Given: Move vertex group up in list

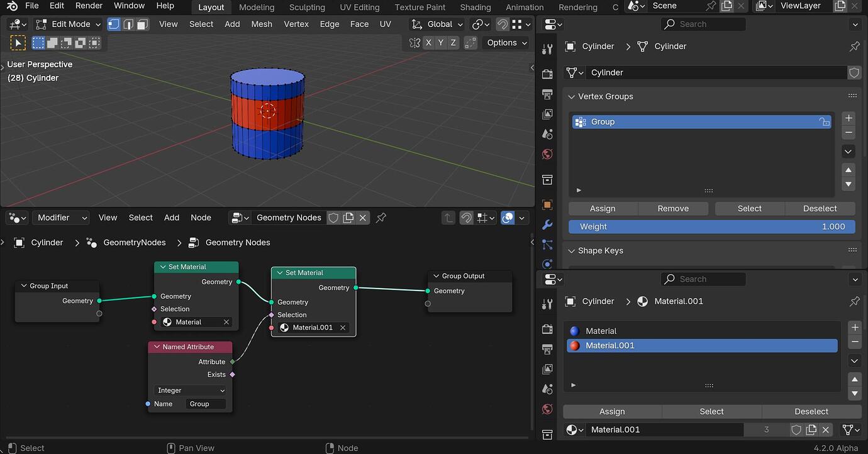Looking at the screenshot, I should 849,170.
